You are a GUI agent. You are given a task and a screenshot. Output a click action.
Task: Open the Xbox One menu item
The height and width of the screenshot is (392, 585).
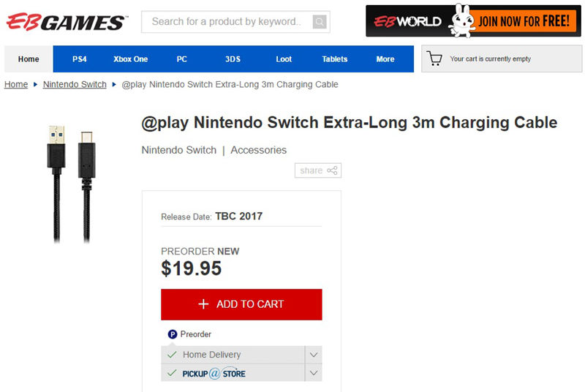tap(131, 59)
